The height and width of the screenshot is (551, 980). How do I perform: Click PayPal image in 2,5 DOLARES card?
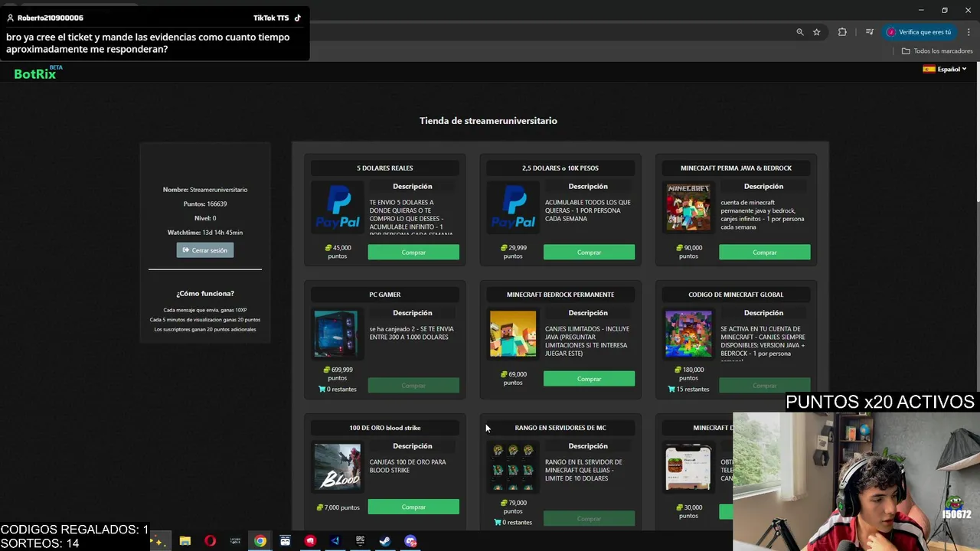click(513, 207)
